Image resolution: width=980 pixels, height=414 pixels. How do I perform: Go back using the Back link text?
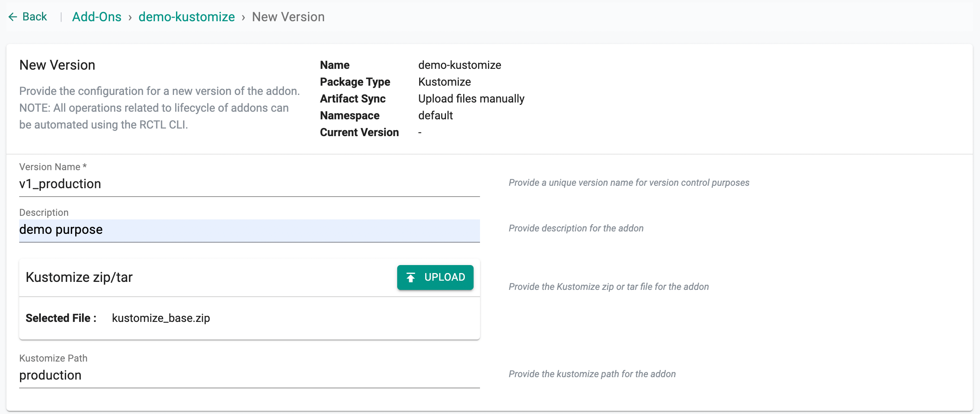click(34, 17)
